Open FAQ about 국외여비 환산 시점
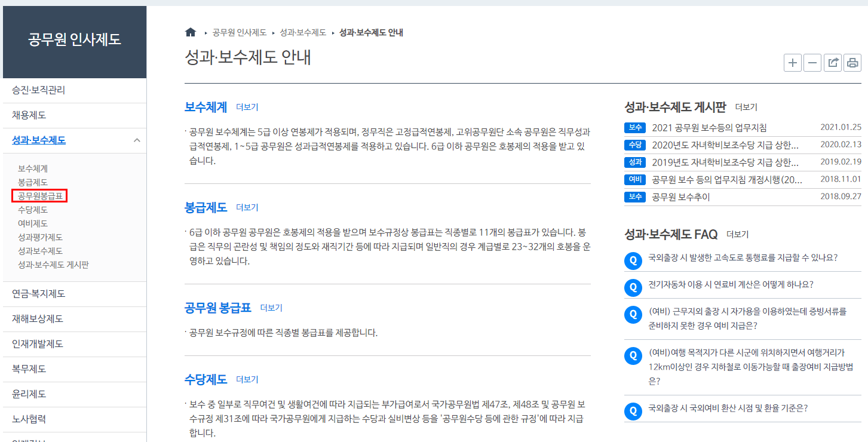Viewport: 868px width, 442px height. click(x=728, y=409)
